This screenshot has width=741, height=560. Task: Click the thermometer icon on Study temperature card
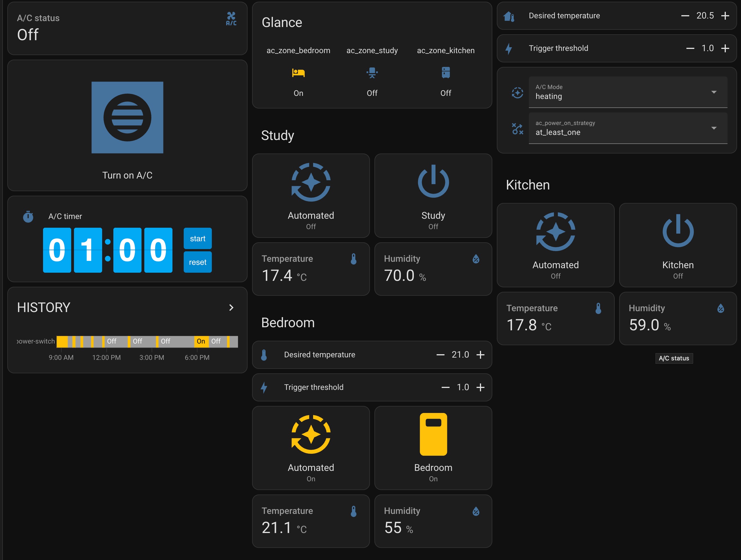tap(353, 259)
